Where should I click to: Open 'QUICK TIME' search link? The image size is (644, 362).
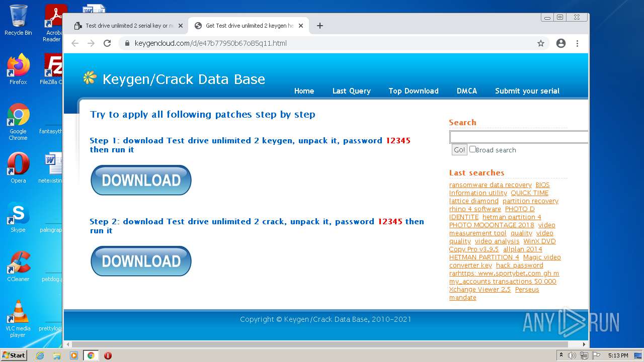coord(529,193)
